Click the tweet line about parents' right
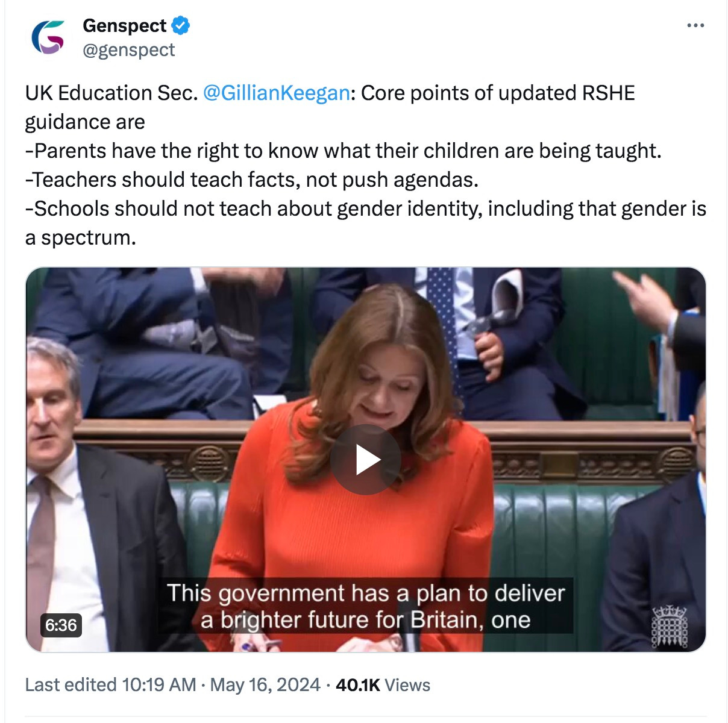The width and height of the screenshot is (728, 723). [344, 151]
